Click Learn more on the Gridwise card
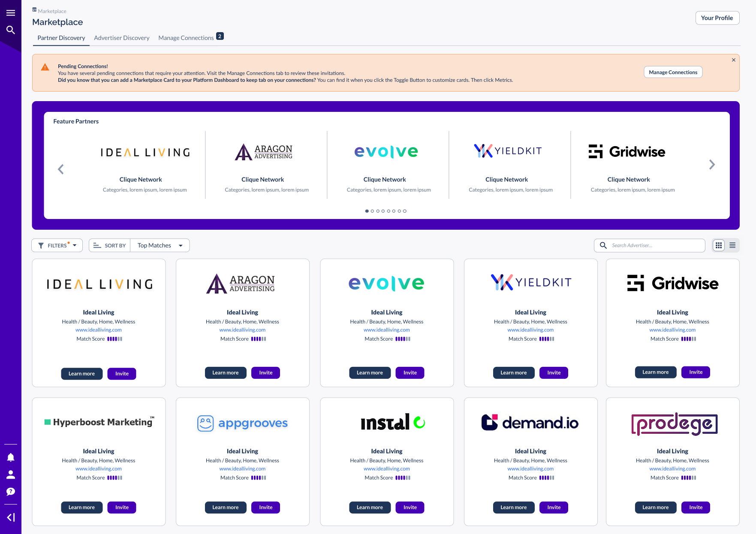Screen dimensions: 756x534 click(x=656, y=372)
